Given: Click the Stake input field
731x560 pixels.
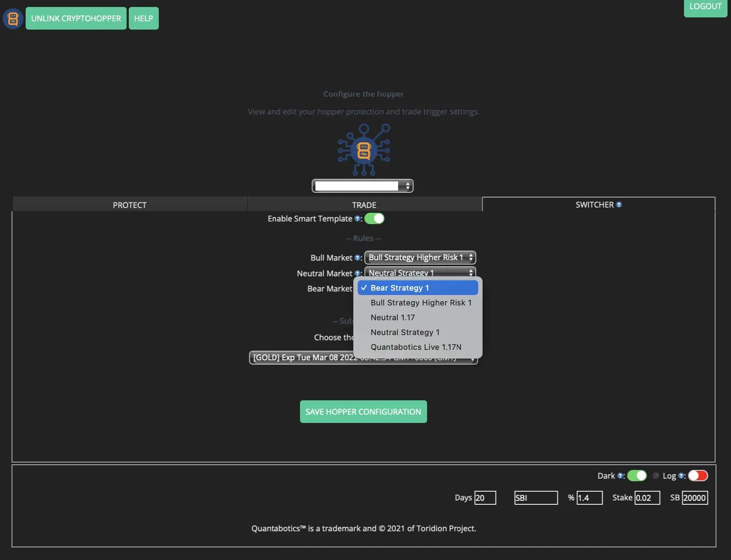Looking at the screenshot, I should (647, 498).
